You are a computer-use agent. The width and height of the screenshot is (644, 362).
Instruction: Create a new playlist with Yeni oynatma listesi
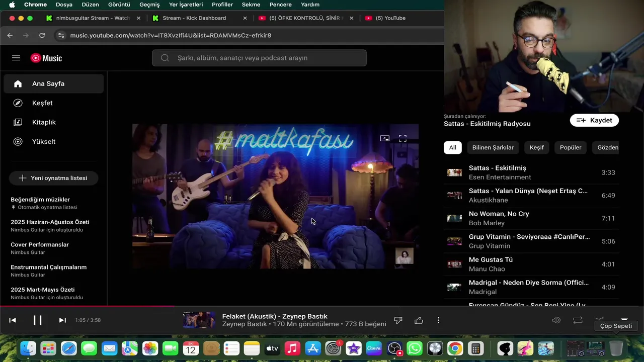coord(53,178)
